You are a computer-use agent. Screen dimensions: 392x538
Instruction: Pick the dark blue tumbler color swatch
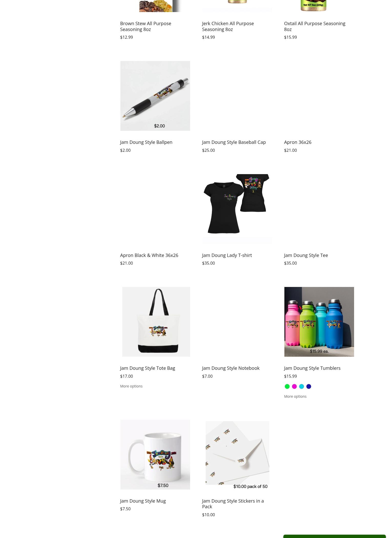308,386
